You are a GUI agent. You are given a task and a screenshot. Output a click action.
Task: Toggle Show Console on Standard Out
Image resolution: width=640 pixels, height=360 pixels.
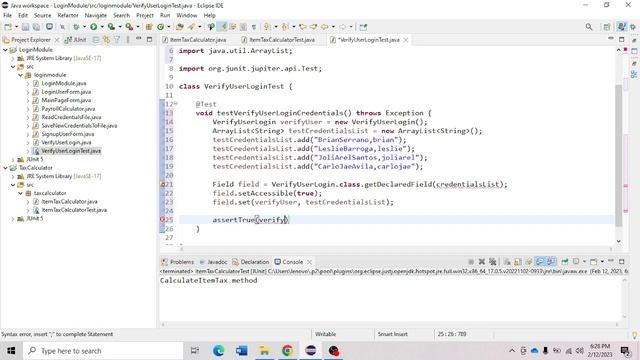(540, 262)
